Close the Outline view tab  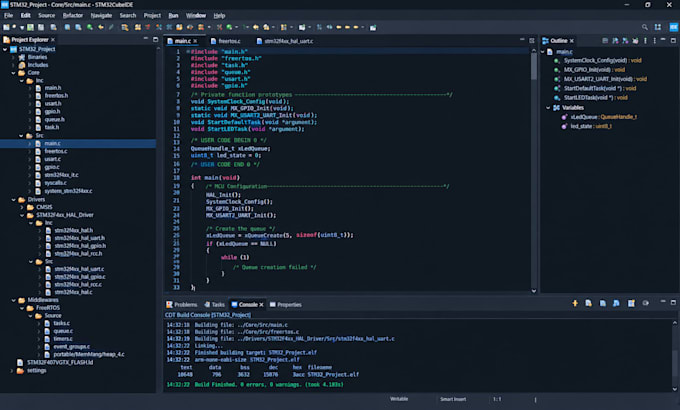[x=572, y=41]
